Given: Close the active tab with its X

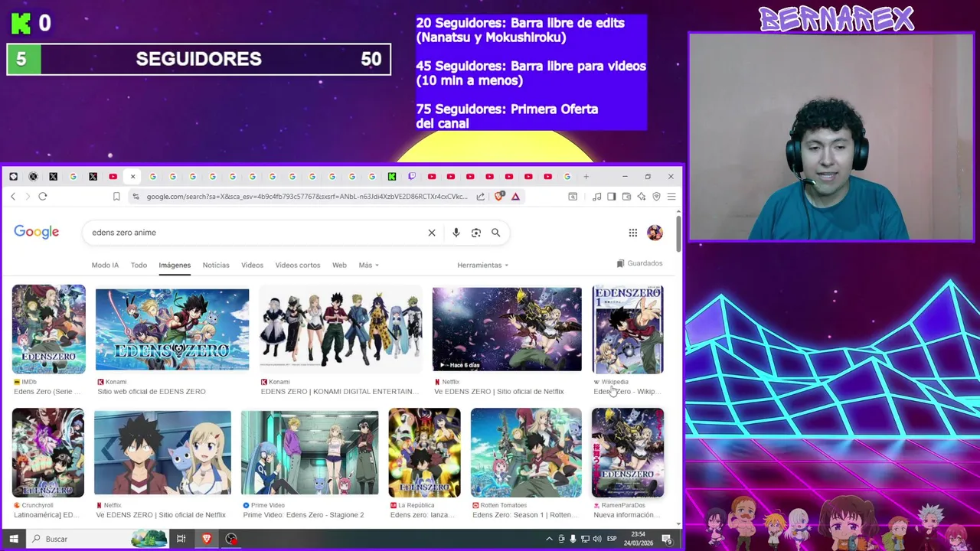Looking at the screenshot, I should coord(132,177).
